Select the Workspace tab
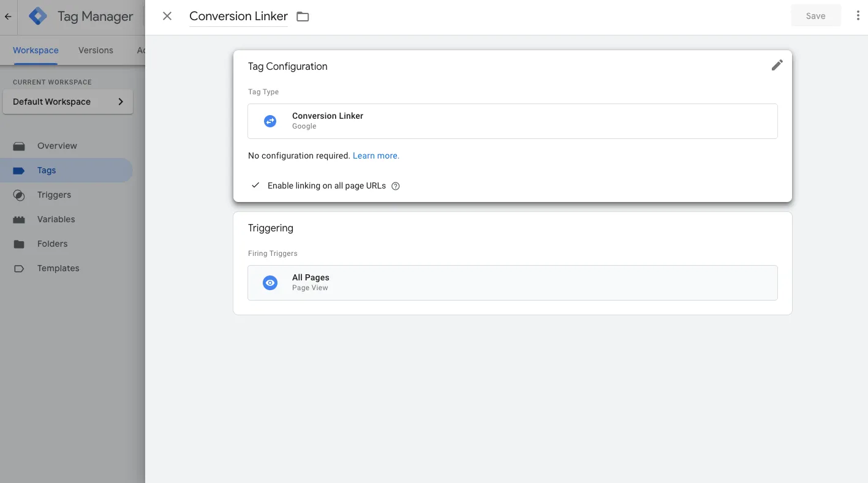Image resolution: width=868 pixels, height=483 pixels. click(x=35, y=50)
